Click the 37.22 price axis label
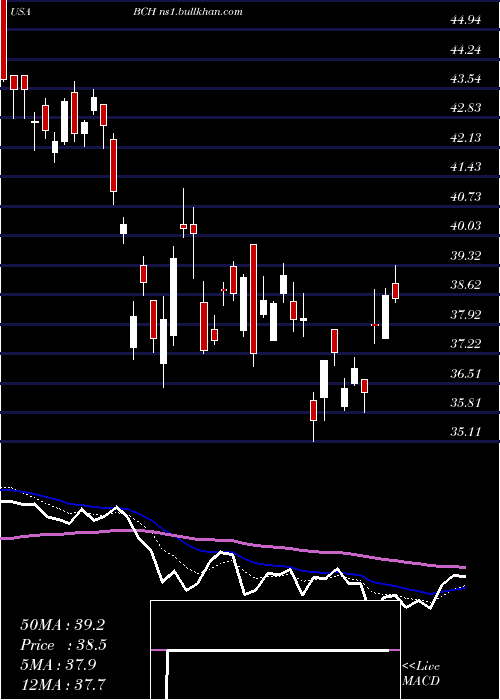 (466, 344)
